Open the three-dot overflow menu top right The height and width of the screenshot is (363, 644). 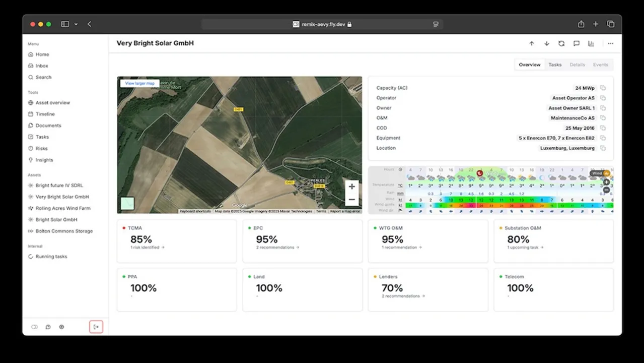click(x=610, y=43)
